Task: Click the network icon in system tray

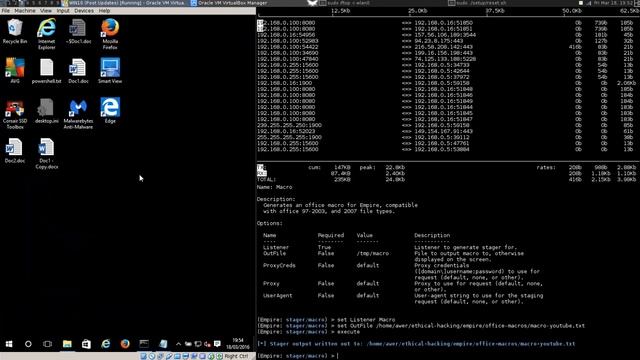Action: click(198, 344)
